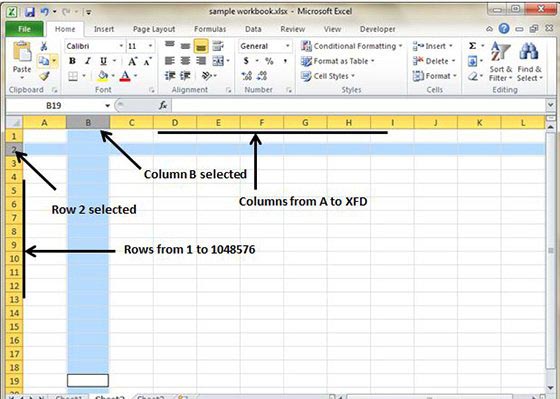Viewport: 560px width, 399px height.
Task: Click Delete cells button
Action: point(434,61)
